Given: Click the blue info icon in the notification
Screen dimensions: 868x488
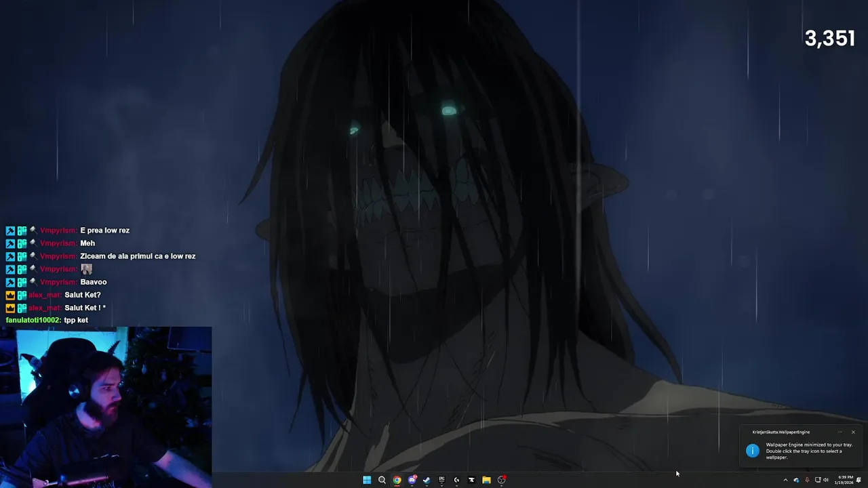Looking at the screenshot, I should [753, 451].
